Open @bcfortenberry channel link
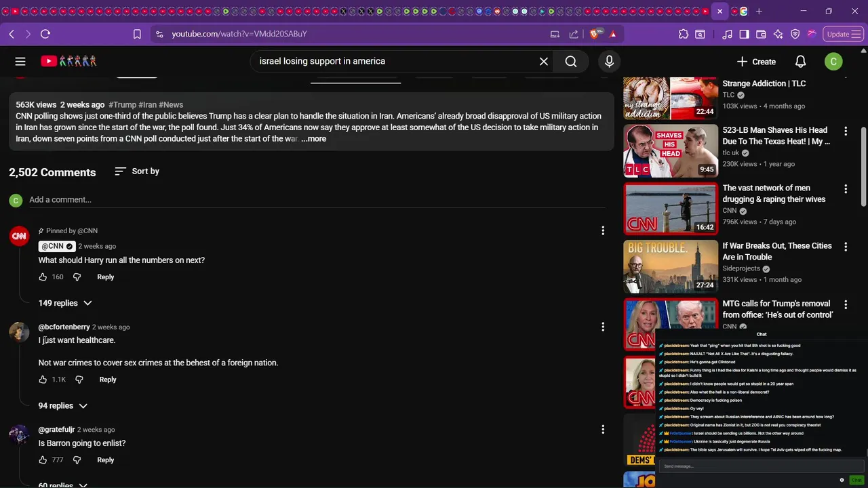The width and height of the screenshot is (868, 488). coord(64,327)
